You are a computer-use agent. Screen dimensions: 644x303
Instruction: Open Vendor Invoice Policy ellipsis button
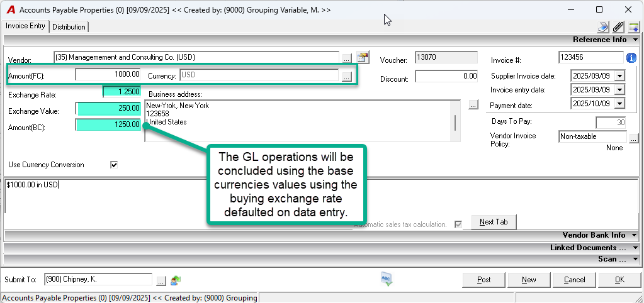634,138
